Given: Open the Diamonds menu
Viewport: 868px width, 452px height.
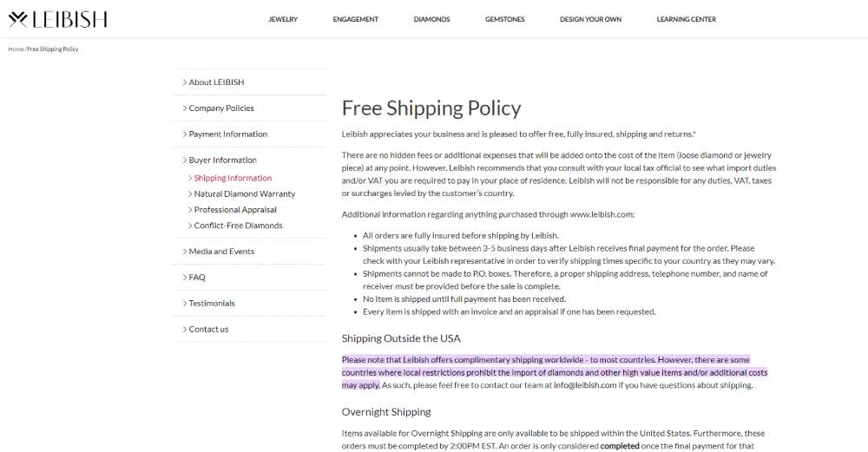Looking at the screenshot, I should tap(431, 19).
